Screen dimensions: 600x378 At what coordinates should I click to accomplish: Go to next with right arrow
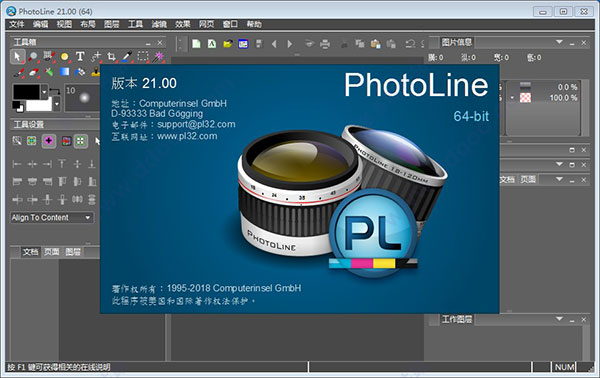point(290,44)
